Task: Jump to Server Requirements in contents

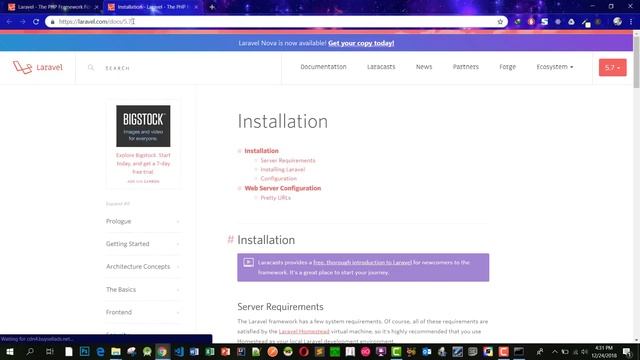Action: [x=288, y=160]
